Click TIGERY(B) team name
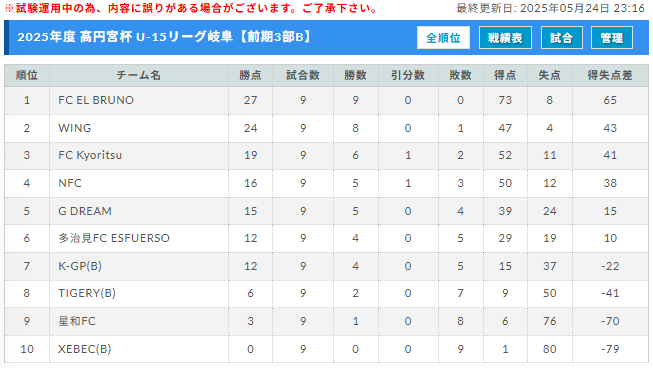This screenshot has height=368, width=653. (x=87, y=293)
